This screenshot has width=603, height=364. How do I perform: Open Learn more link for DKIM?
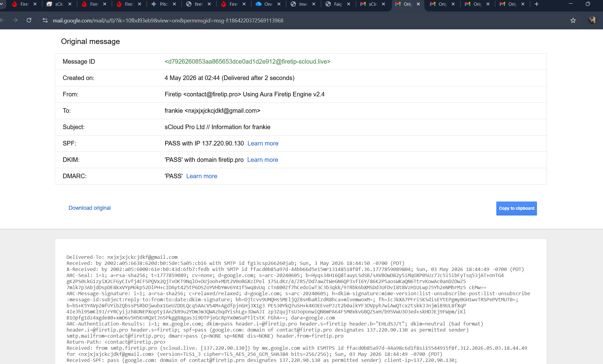pos(262,160)
